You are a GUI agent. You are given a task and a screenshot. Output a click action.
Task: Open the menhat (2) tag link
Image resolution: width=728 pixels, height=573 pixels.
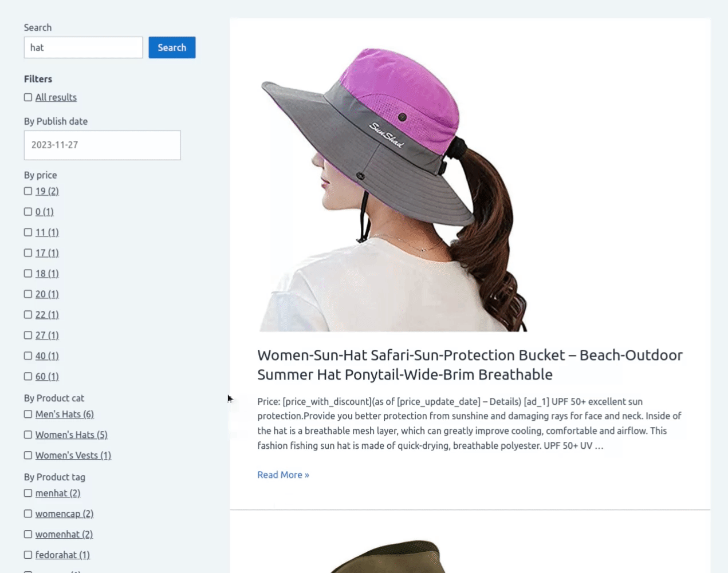pos(58,493)
